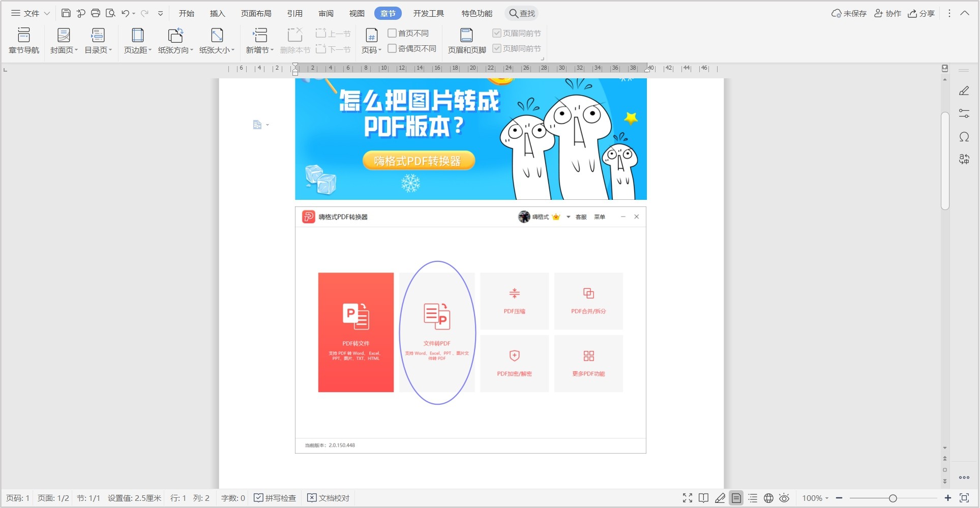Viewport: 980px width, 508px height.
Task: Select page layout view icon in status bar
Action: (736, 498)
